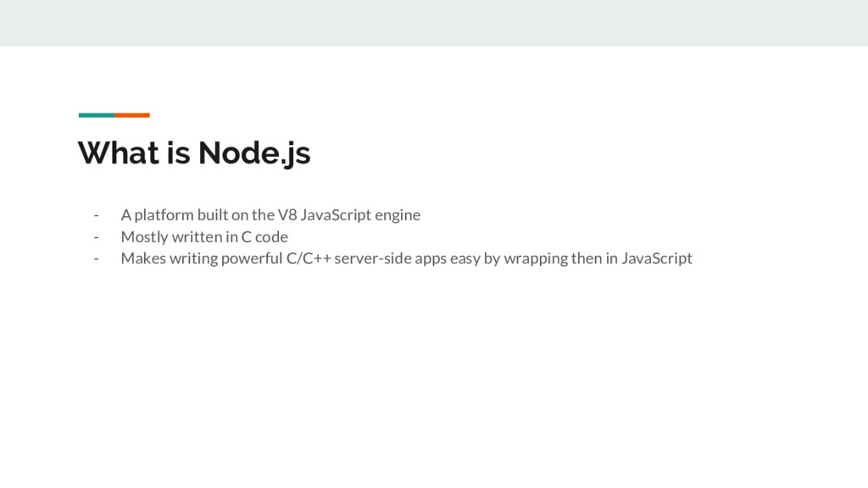Click the dash marker before 'Mostly written'
868x488 pixels.
point(97,237)
